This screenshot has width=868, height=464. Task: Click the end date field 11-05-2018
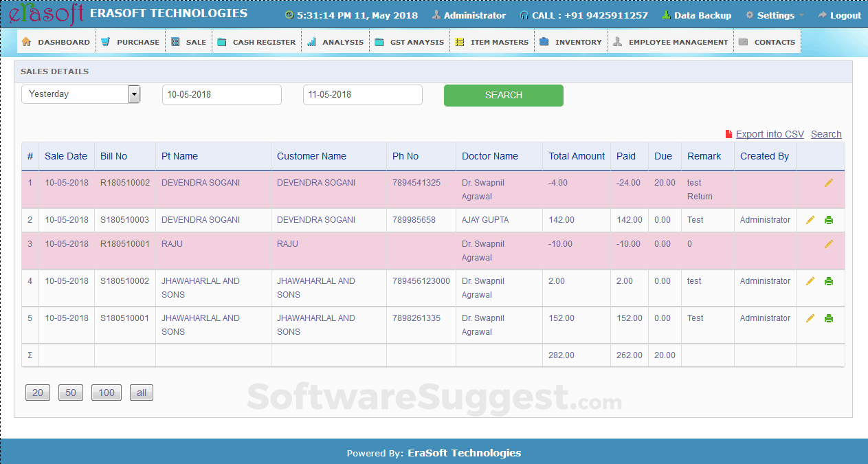pyautogui.click(x=363, y=95)
